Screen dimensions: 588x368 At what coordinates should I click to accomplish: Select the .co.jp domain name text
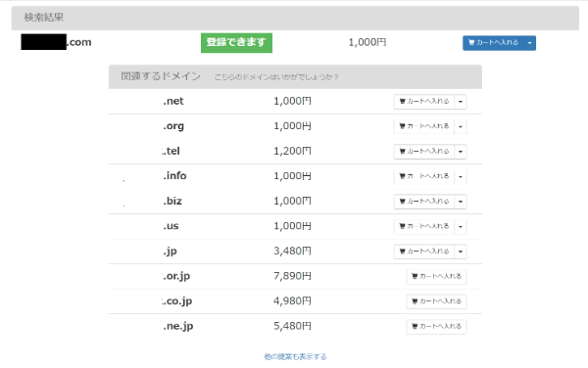[x=177, y=301]
